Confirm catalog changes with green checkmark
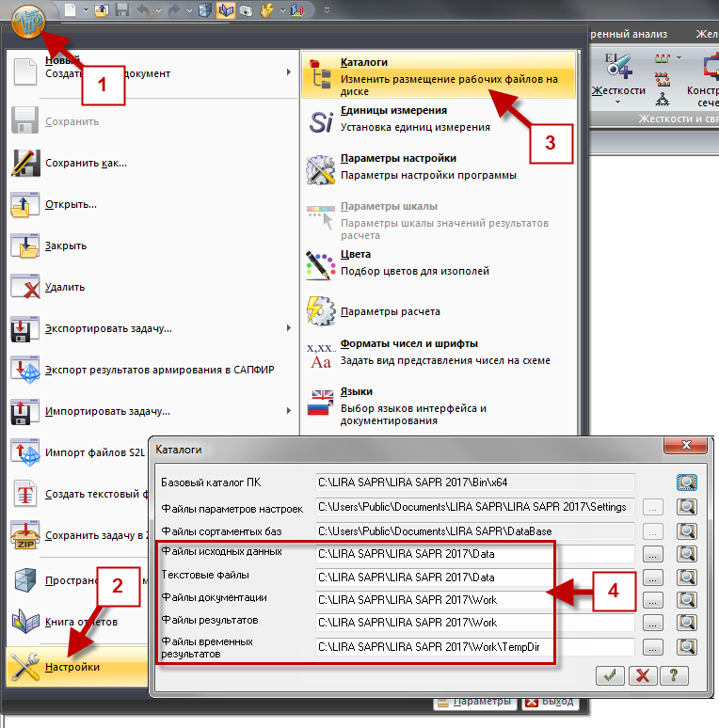 click(610, 674)
